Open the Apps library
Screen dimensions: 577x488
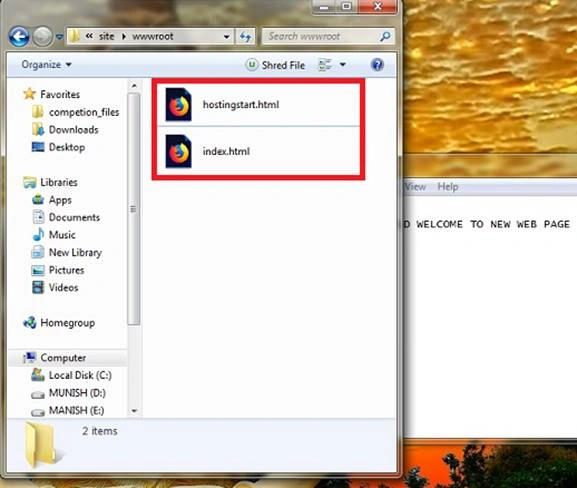[52, 200]
